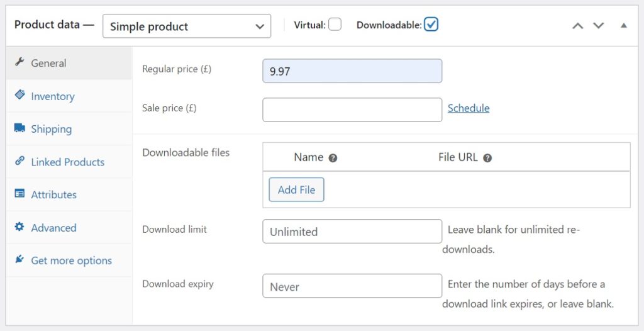Click the General wrench icon
Image resolution: width=644 pixels, height=331 pixels.
pos(19,62)
